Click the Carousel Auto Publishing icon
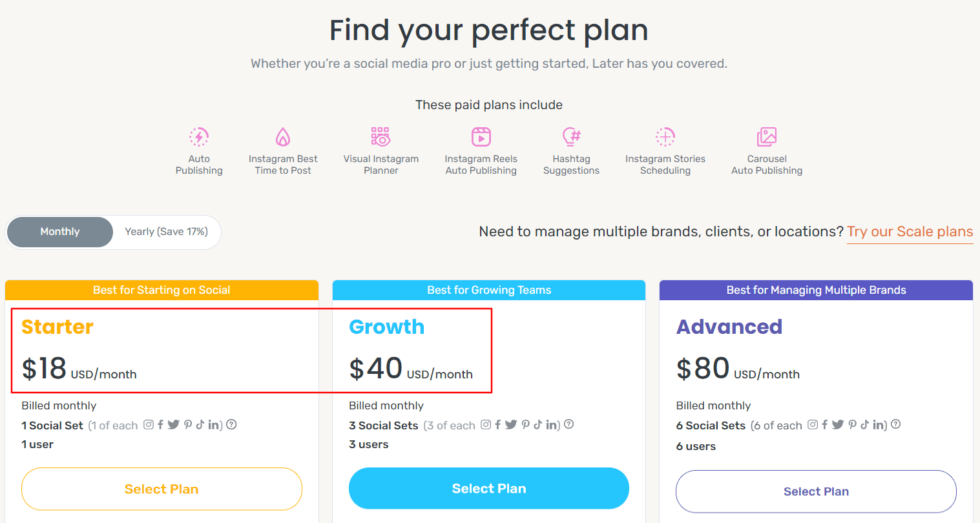The image size is (980, 523). 767,137
